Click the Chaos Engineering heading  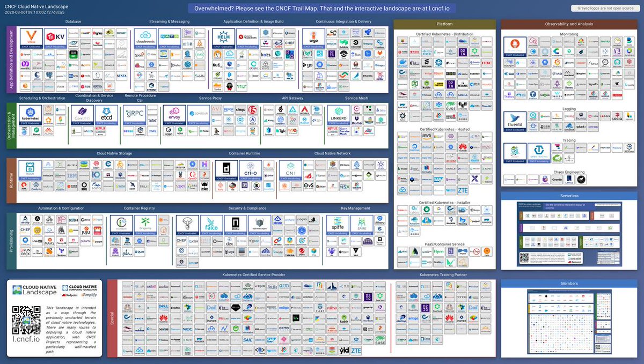click(x=568, y=171)
